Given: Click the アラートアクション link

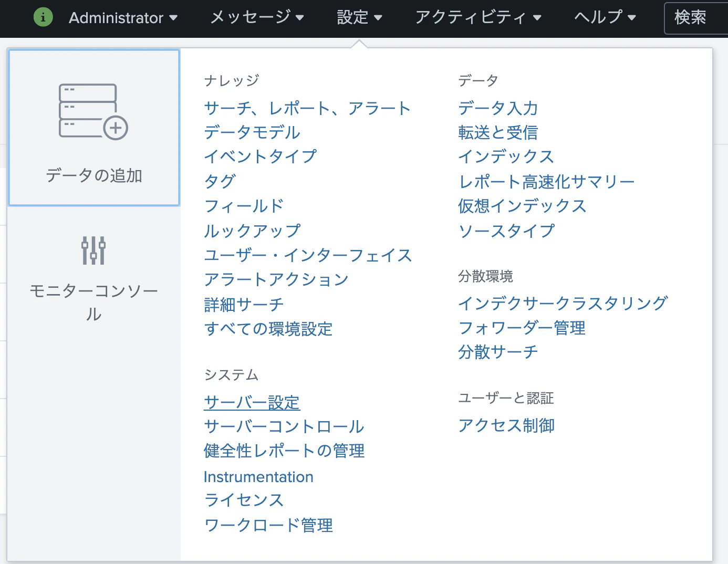Looking at the screenshot, I should click(276, 279).
